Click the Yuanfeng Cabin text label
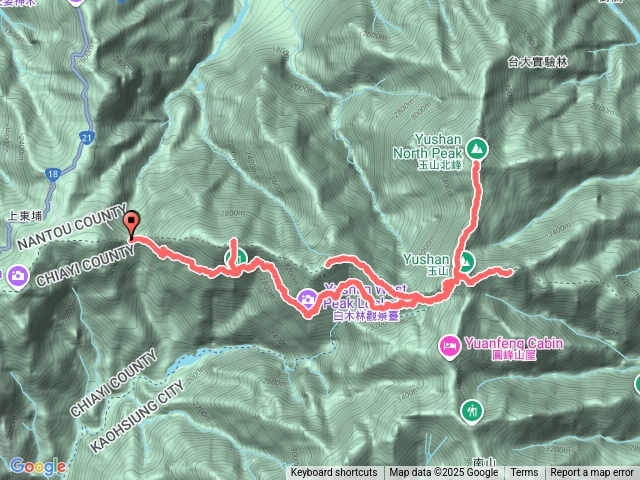Image resolution: width=640 pixels, height=480 pixels. pyautogui.click(x=514, y=343)
